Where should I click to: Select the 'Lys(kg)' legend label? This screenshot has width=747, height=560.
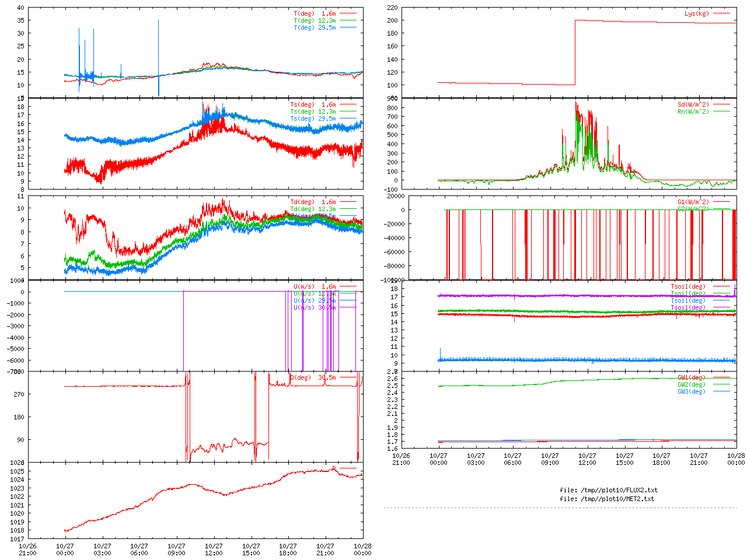pyautogui.click(x=697, y=13)
